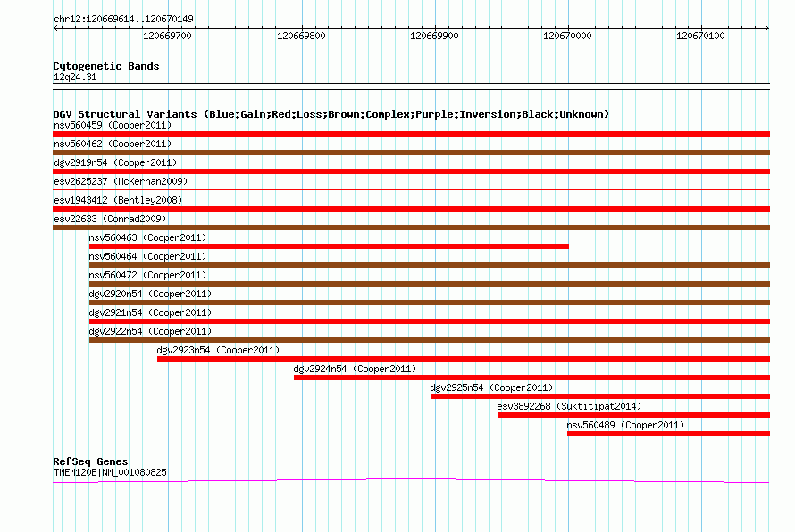The image size is (795, 532).
Task: Click the RefSeq Genes track title
Action: pos(90,461)
